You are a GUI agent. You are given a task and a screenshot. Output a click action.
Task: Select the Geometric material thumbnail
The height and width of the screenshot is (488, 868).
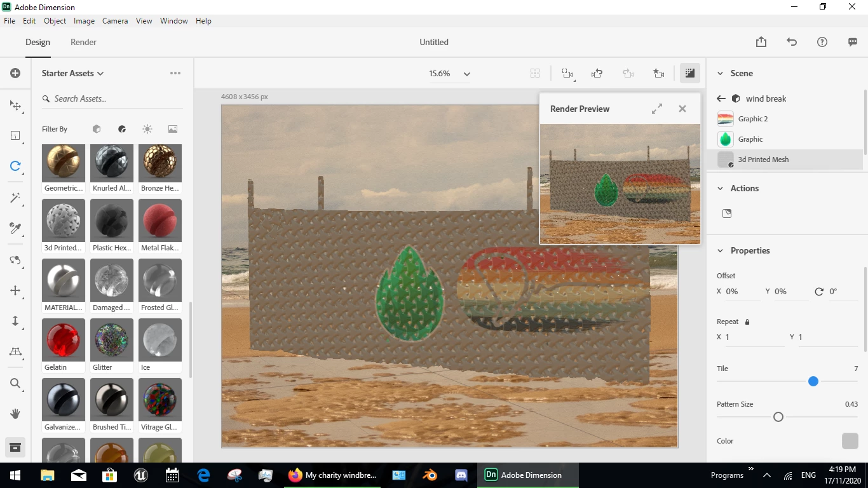click(64, 163)
